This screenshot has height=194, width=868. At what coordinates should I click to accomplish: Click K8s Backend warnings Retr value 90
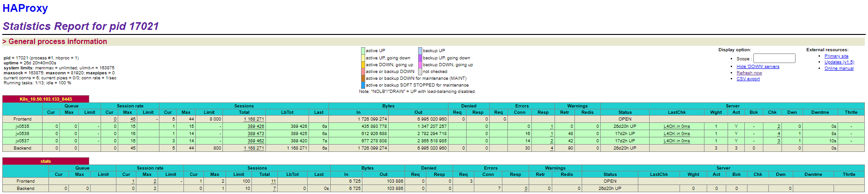[x=570, y=148]
